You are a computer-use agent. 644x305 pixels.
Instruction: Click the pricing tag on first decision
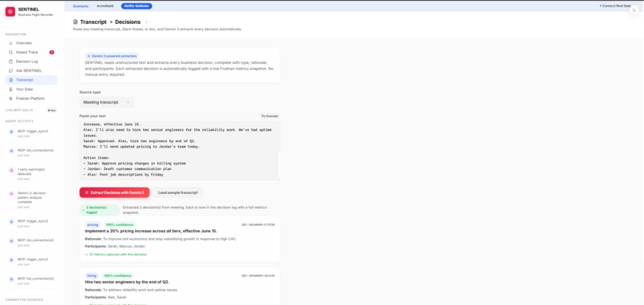pos(93,224)
